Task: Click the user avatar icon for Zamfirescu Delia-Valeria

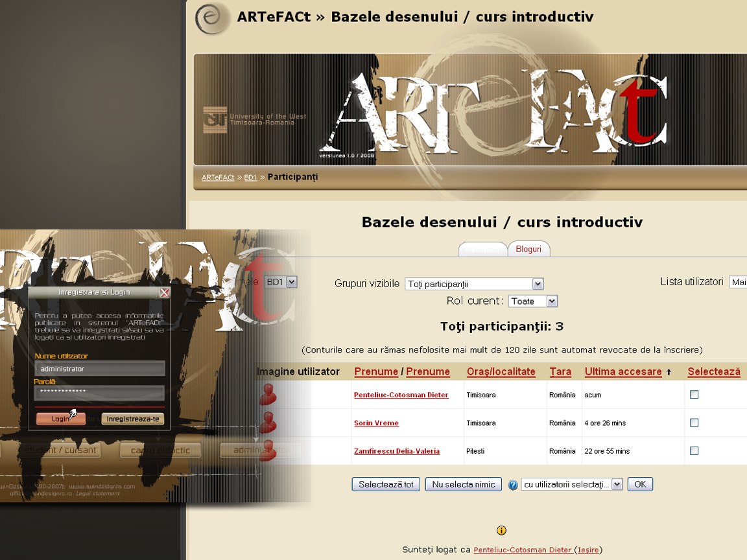Action: pyautogui.click(x=268, y=451)
